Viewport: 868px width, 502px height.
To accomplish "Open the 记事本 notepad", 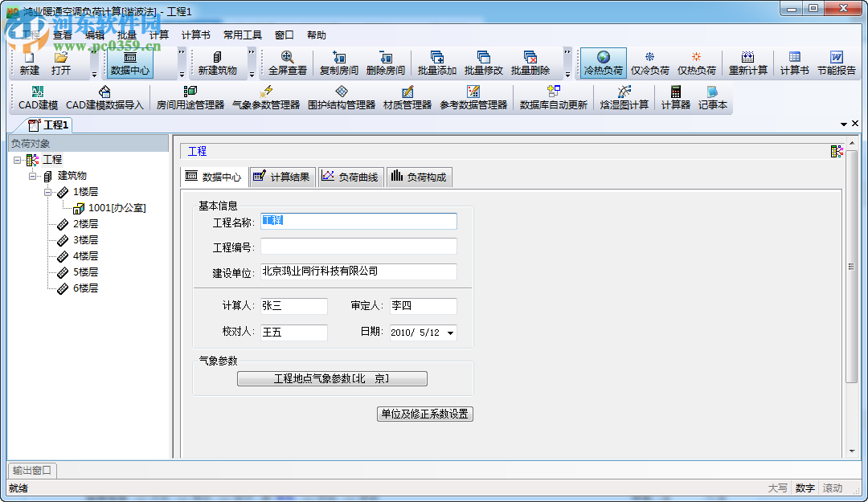I will tap(712, 98).
